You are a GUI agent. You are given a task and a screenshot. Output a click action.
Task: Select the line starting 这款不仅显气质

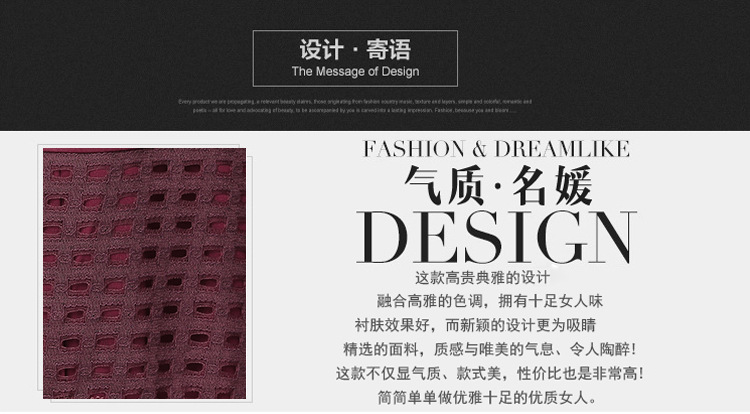pos(490,373)
